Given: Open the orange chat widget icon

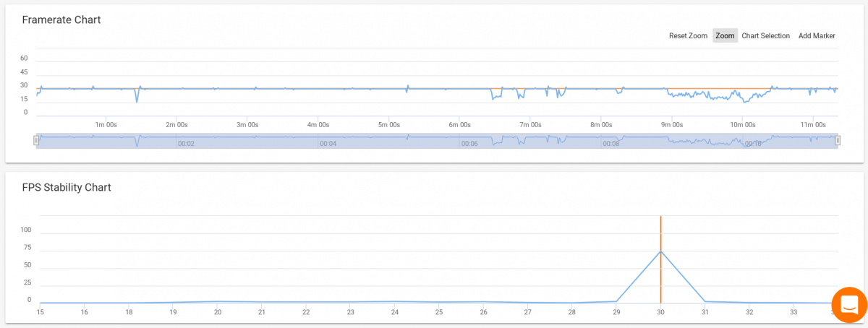Looking at the screenshot, I should coord(849,303).
